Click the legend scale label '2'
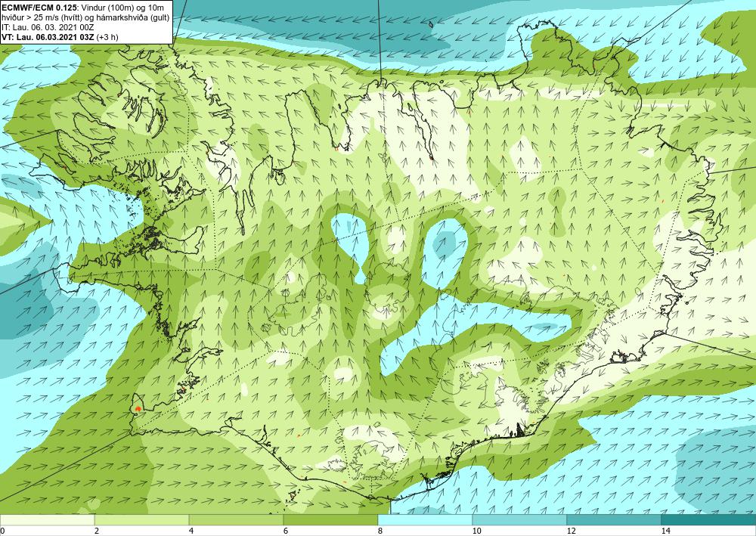The image size is (756, 536). pos(97,531)
